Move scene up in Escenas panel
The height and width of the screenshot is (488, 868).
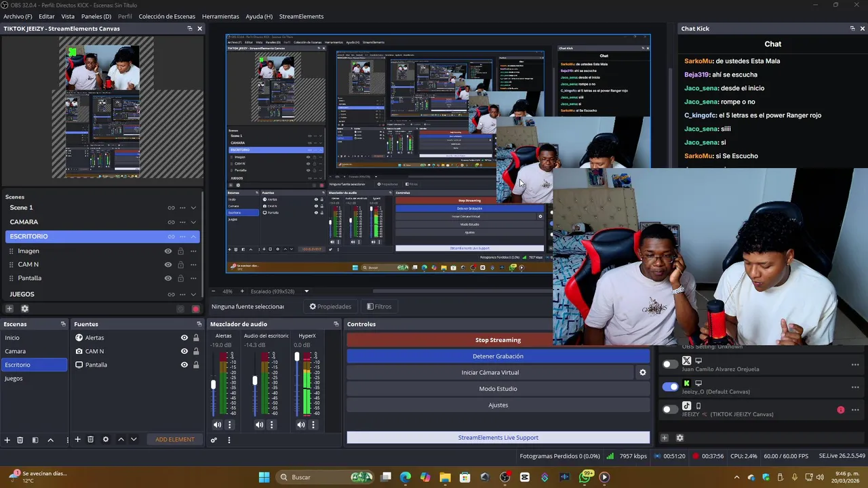click(50, 441)
